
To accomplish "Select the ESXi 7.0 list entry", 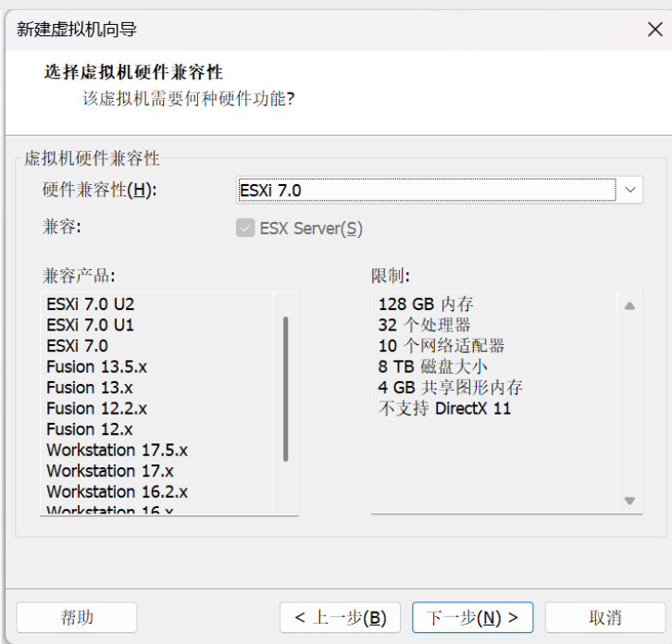I will coord(77,346).
